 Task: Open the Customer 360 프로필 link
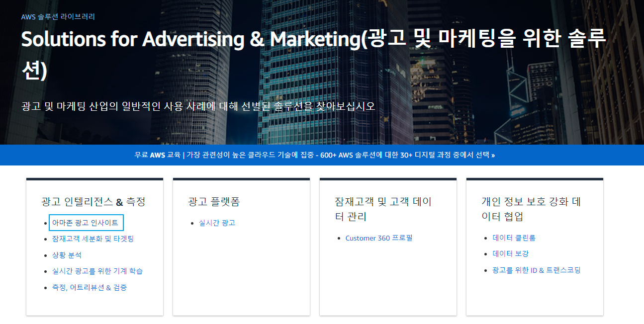(379, 238)
